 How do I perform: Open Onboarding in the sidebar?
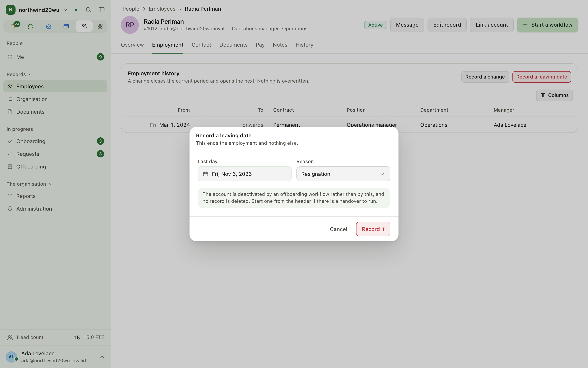[x=55, y=141]
